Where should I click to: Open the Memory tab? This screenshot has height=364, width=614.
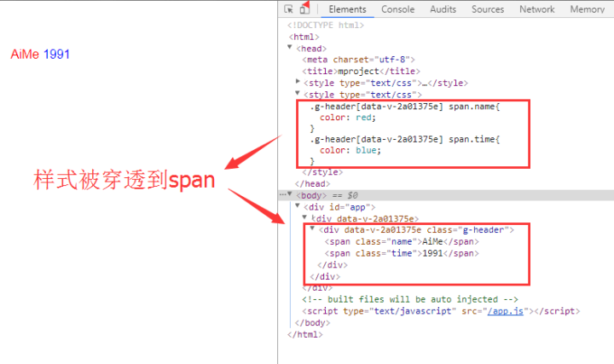[x=587, y=9]
